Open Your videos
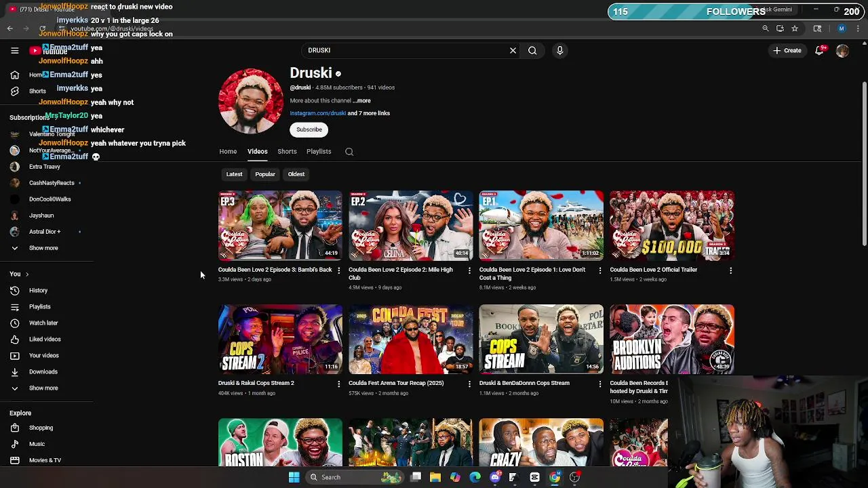The image size is (868, 488). click(x=43, y=356)
